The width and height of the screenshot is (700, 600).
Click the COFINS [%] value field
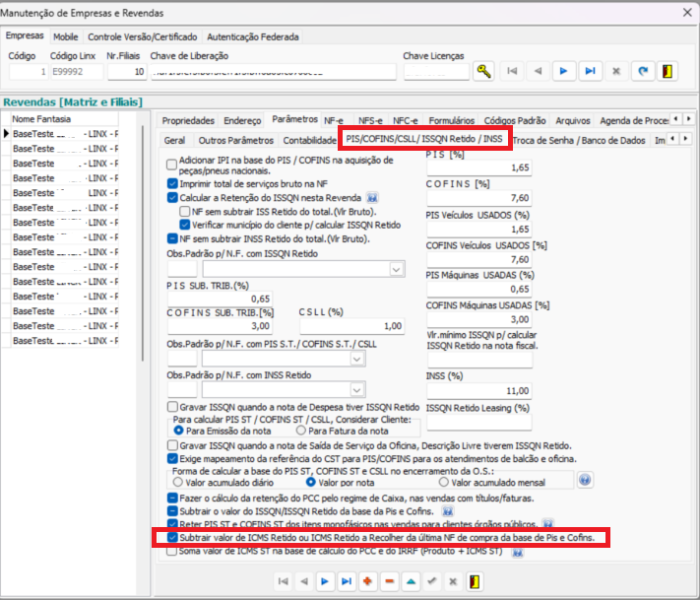pyautogui.click(x=479, y=198)
